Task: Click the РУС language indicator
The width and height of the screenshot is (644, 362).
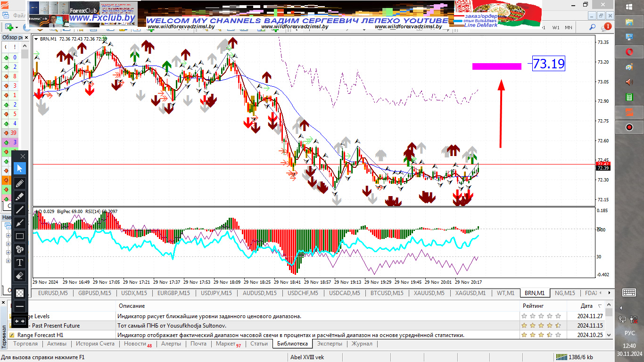Action: click(629, 333)
